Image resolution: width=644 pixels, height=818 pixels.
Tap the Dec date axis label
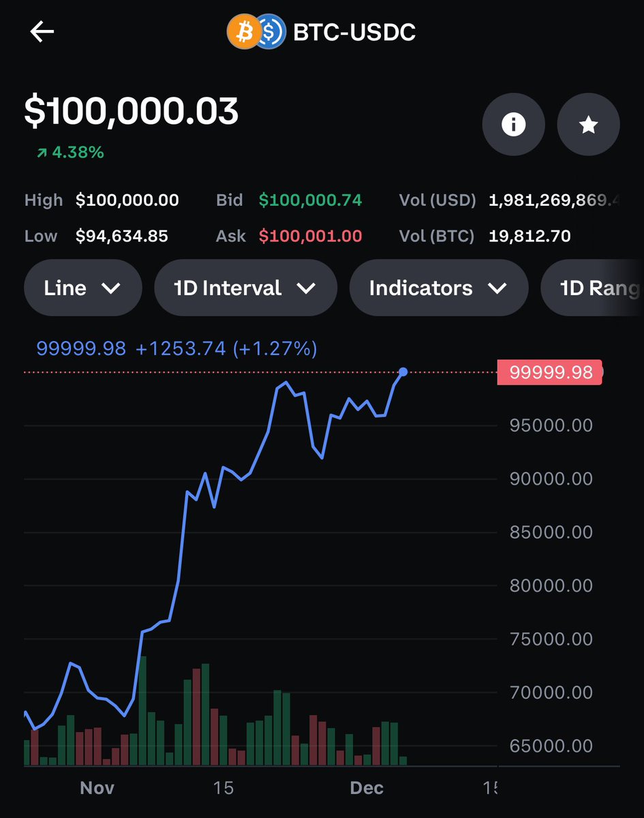click(x=367, y=788)
